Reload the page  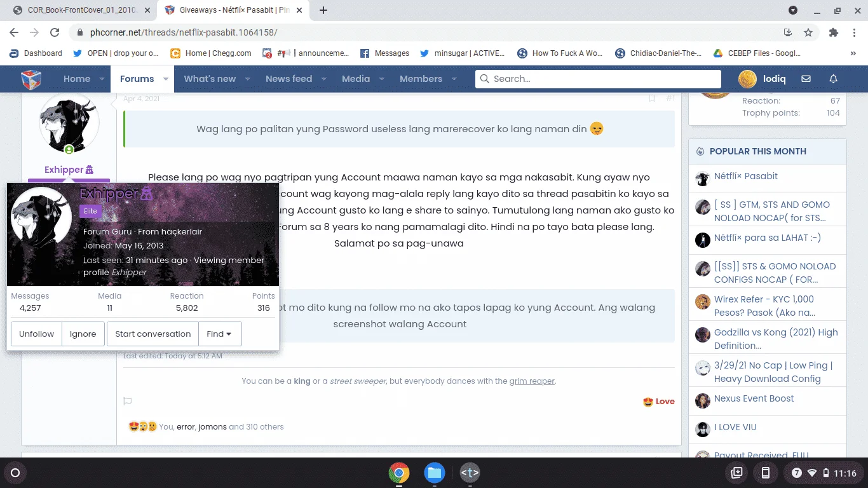(x=55, y=32)
